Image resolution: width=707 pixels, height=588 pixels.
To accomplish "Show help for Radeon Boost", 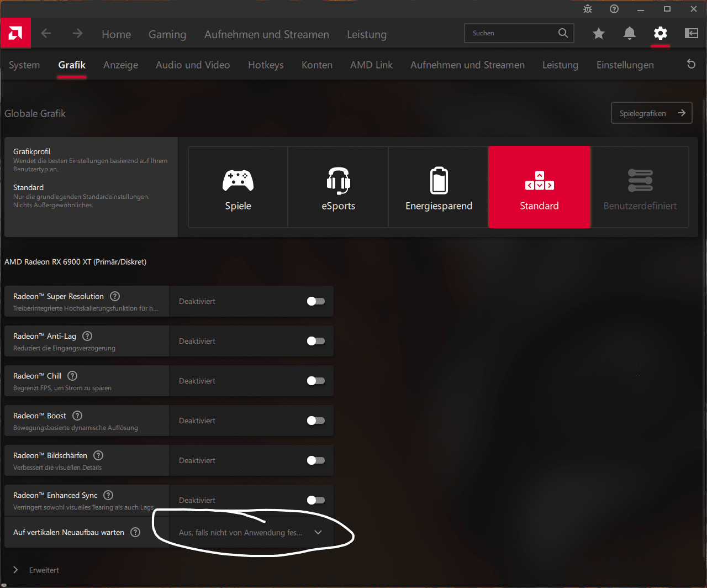I will click(x=77, y=416).
